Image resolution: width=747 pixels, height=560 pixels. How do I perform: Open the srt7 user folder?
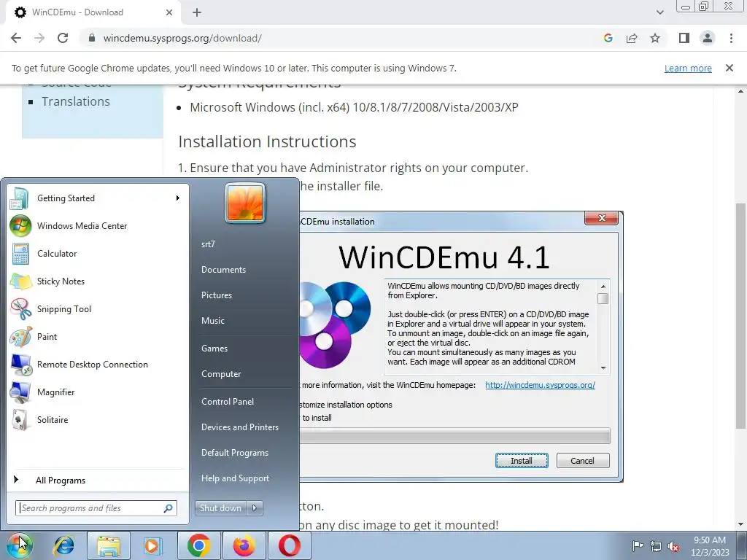pyautogui.click(x=208, y=244)
